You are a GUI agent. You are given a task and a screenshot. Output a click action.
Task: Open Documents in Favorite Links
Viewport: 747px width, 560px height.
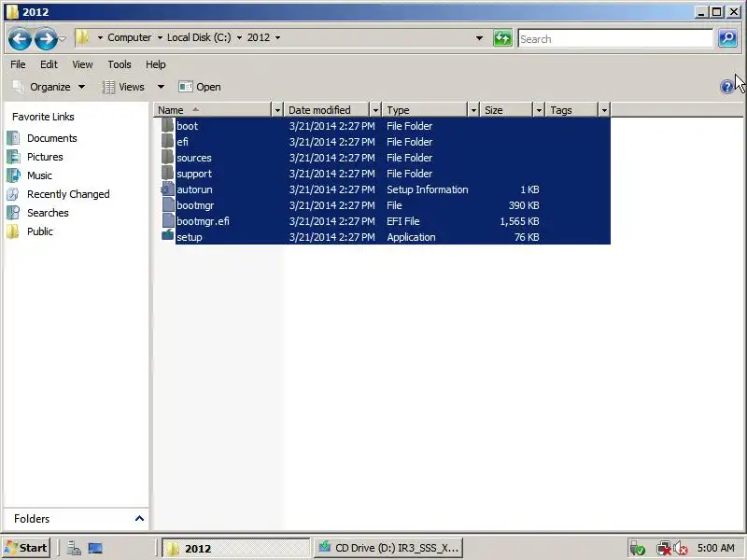click(x=52, y=138)
